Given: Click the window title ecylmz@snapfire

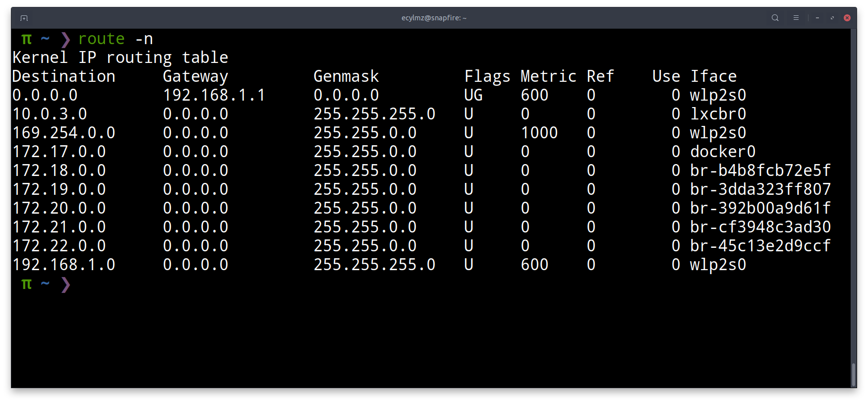Looking at the screenshot, I should point(434,18).
